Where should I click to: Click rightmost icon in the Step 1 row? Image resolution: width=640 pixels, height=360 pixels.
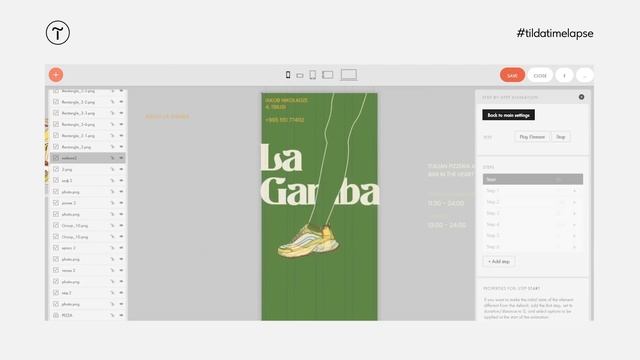point(574,191)
